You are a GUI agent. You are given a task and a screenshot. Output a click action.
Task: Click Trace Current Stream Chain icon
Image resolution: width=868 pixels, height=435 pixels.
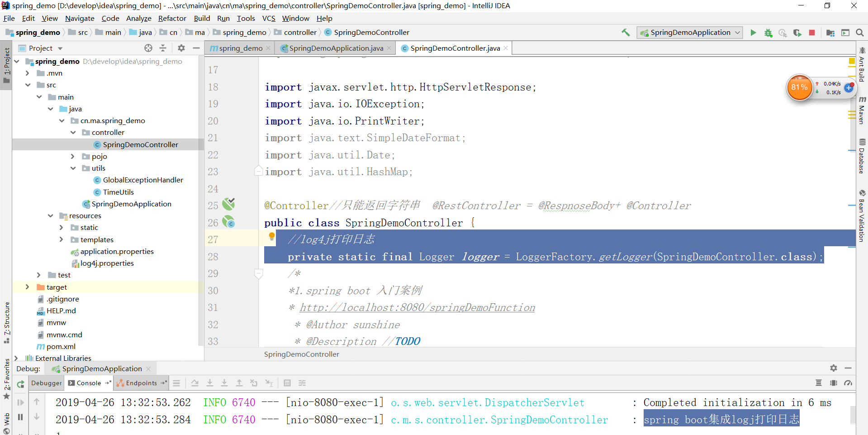pyautogui.click(x=302, y=383)
